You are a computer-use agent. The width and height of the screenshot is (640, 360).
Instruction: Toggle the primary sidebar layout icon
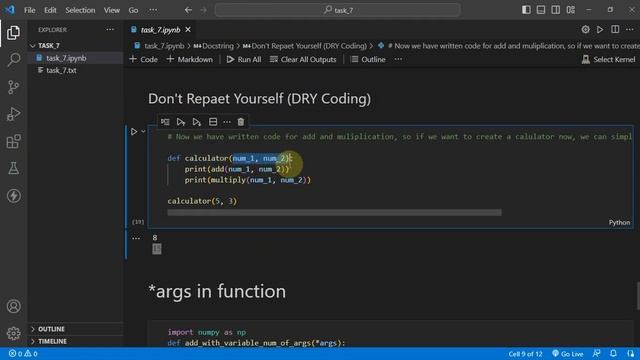click(526, 10)
